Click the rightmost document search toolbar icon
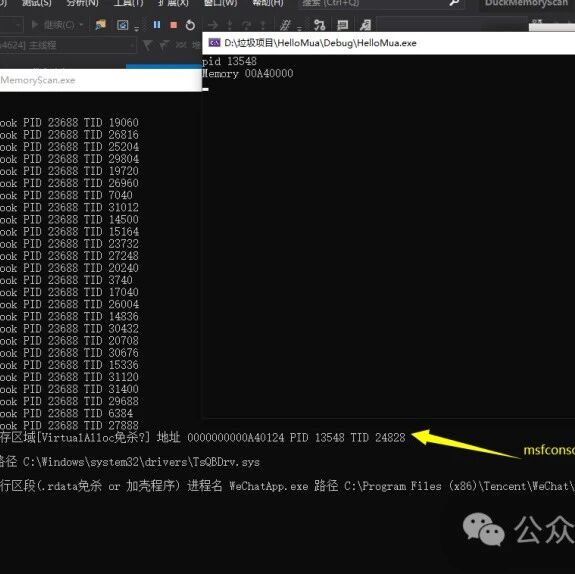The width and height of the screenshot is (575, 574). point(365,25)
